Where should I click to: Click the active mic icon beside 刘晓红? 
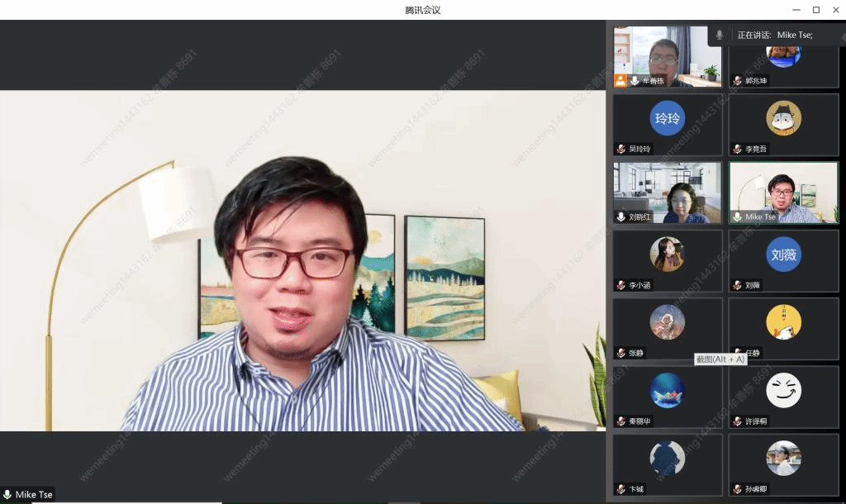[x=621, y=217]
